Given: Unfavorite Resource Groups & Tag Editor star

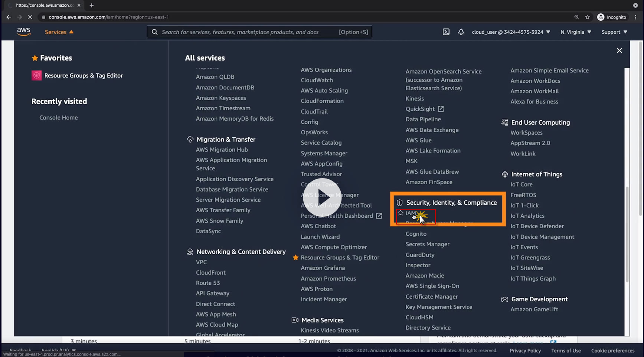Looking at the screenshot, I should click(x=295, y=258).
